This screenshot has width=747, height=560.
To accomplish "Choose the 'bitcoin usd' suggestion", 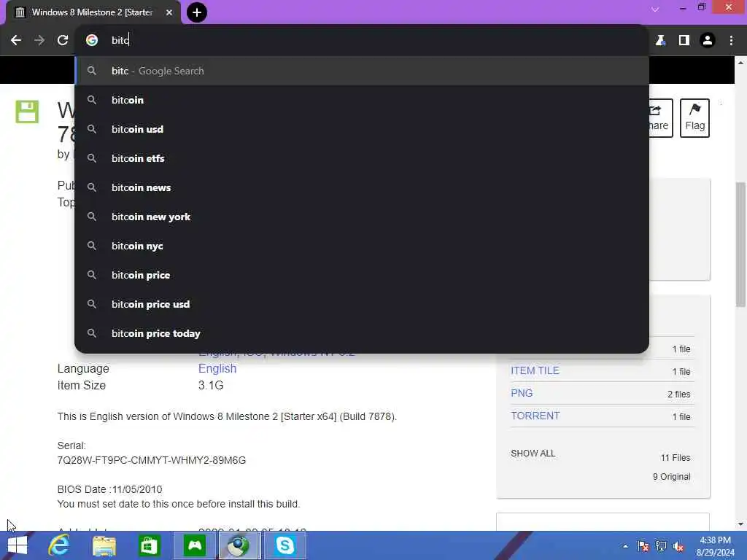I will (362, 129).
